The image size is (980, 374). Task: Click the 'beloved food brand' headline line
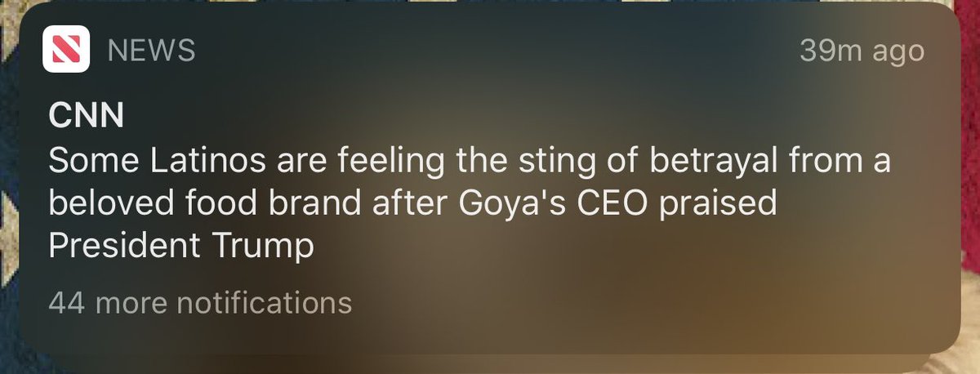(412, 203)
